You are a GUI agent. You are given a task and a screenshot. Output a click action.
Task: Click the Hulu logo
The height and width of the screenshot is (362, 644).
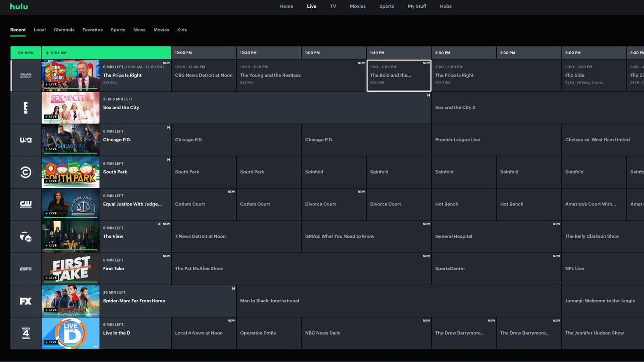click(18, 6)
